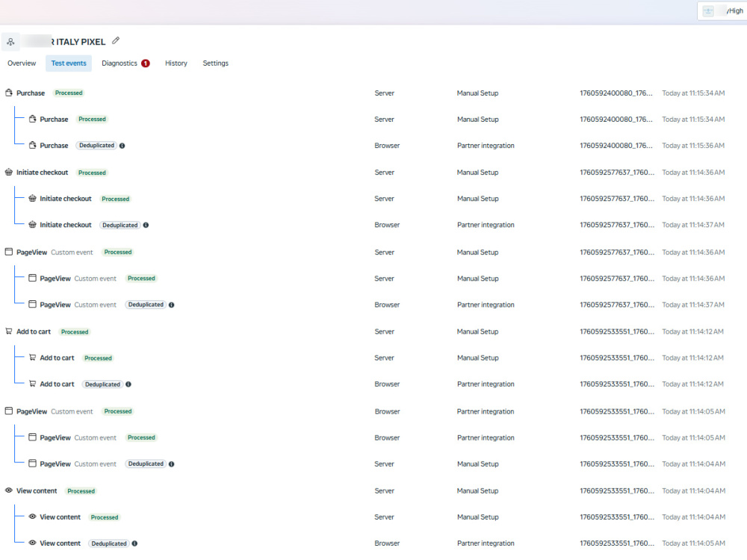Click the info icon next to Purchase Deduplicated
Image resolution: width=747 pixels, height=560 pixels.
123,146
